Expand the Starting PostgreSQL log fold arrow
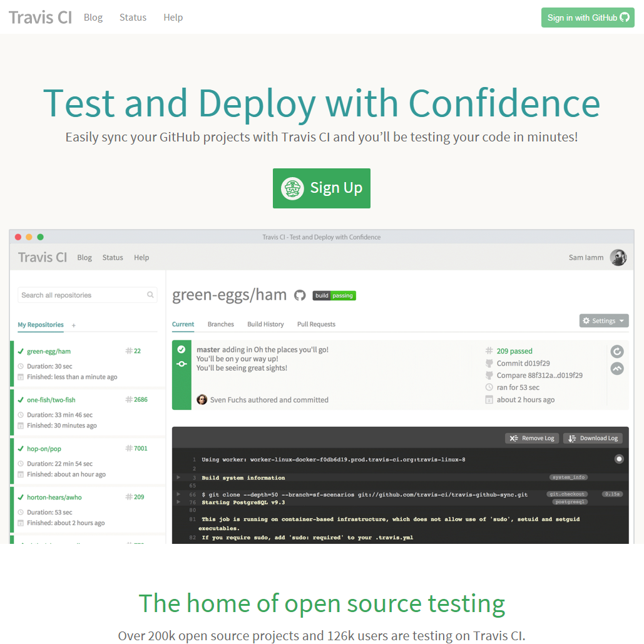This screenshot has height=644, width=644. click(178, 502)
